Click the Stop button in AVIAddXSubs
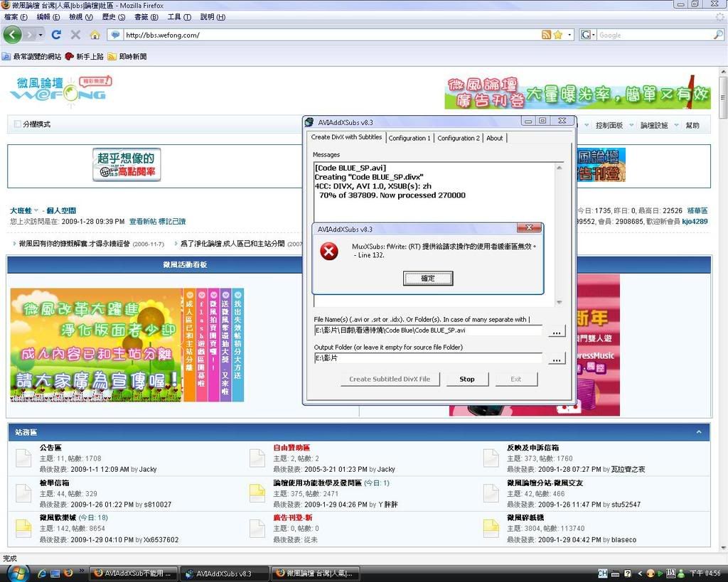The height and width of the screenshot is (582, 728). click(x=467, y=379)
